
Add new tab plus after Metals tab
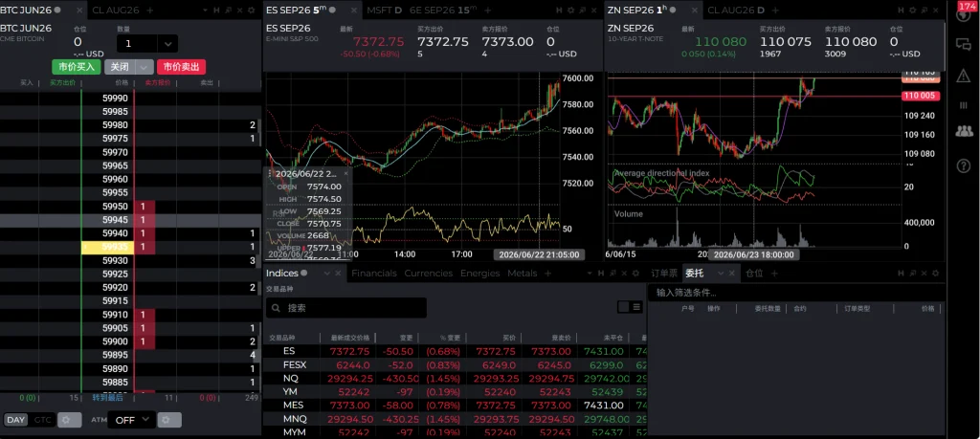(x=548, y=273)
